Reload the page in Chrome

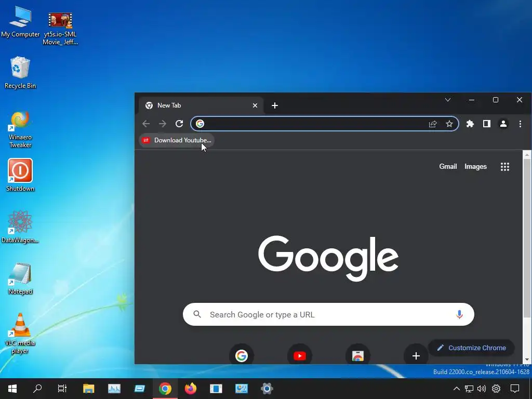[179, 124]
